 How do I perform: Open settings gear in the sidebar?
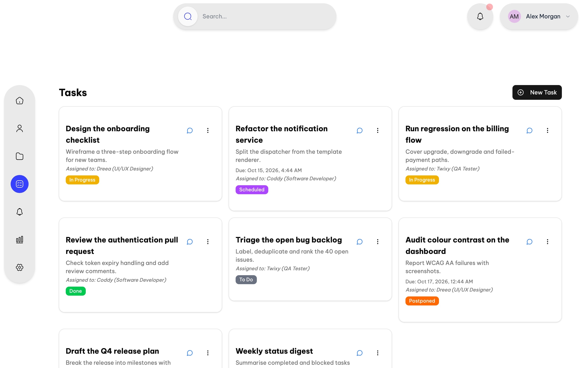[x=19, y=267]
